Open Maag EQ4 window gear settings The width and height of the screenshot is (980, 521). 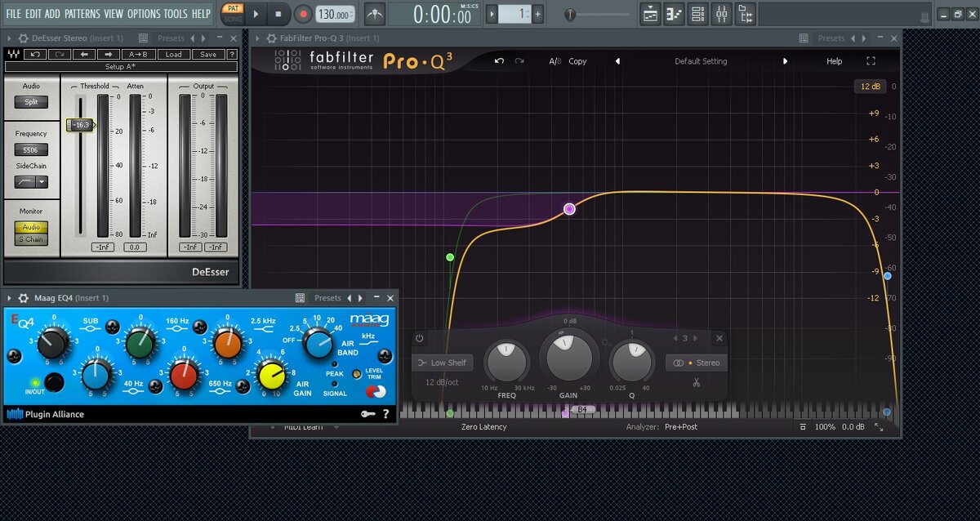click(24, 298)
